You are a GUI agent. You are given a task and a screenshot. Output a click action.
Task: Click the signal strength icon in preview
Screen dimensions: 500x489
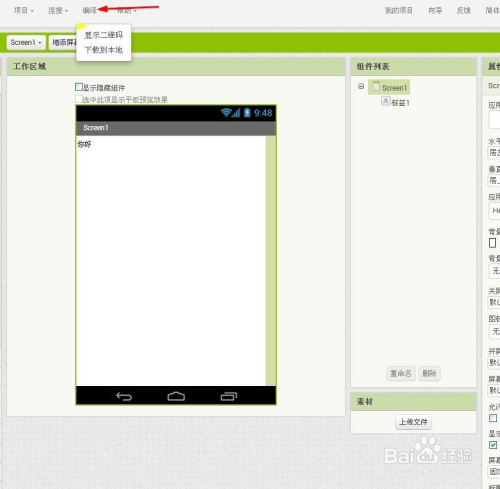click(236, 113)
